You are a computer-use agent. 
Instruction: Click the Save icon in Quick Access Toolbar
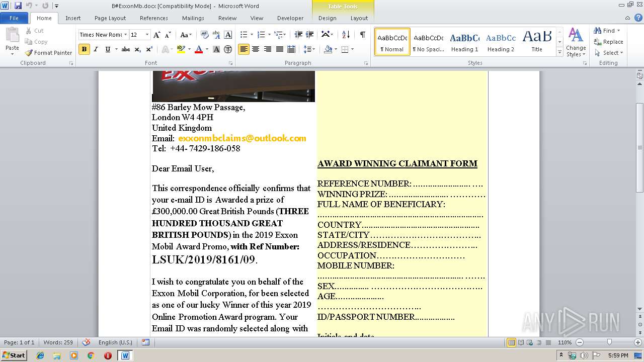click(x=18, y=6)
